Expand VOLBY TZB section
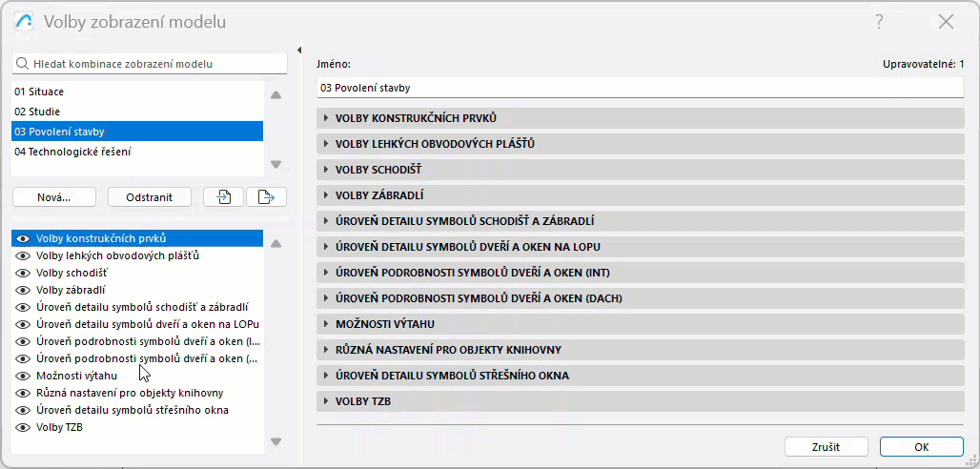 coord(641,401)
